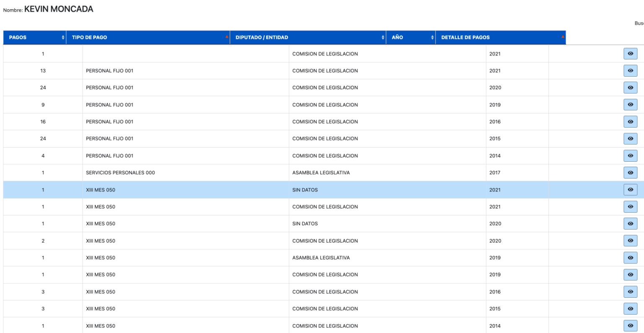Click SIN DATOS in the 2020 row
This screenshot has height=333, width=644.
tap(305, 224)
